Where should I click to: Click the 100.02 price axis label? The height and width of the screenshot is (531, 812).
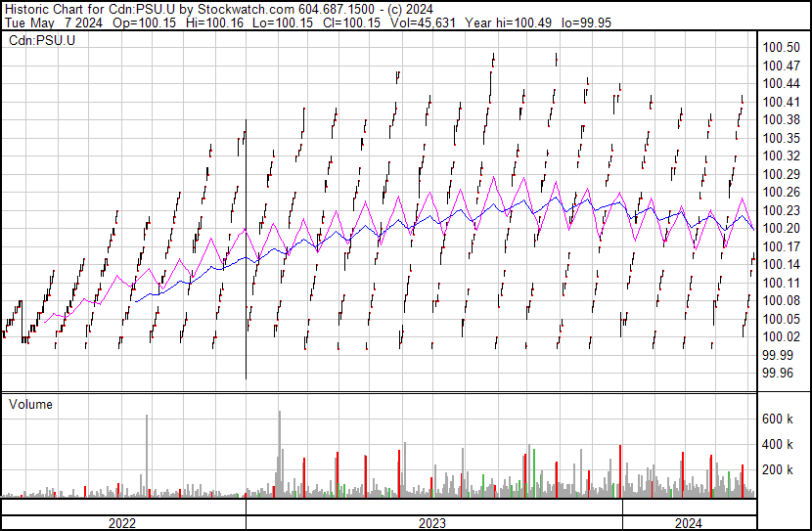click(781, 337)
